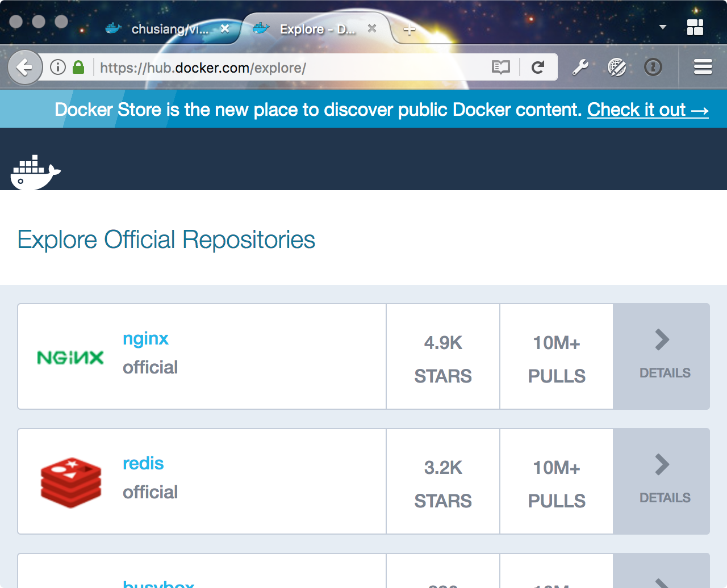Click the nginx details chevron arrow
This screenshot has width=727, height=588.
coord(662,339)
